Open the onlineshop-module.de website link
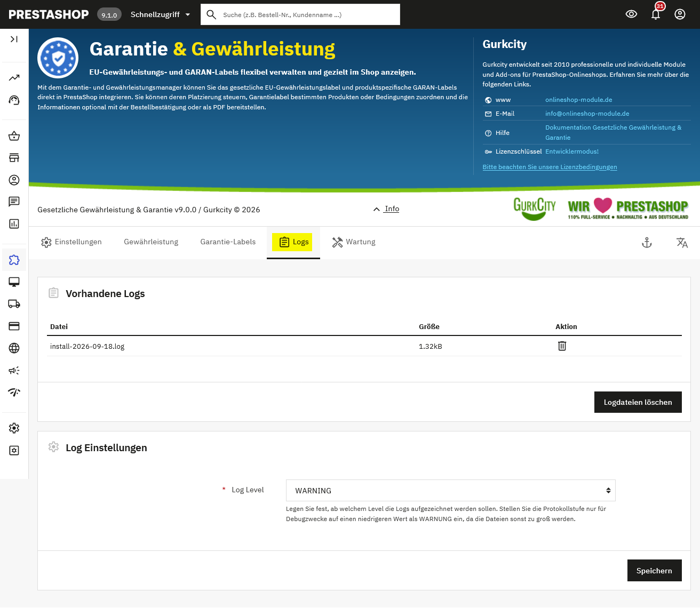This screenshot has height=608, width=700. 579,100
